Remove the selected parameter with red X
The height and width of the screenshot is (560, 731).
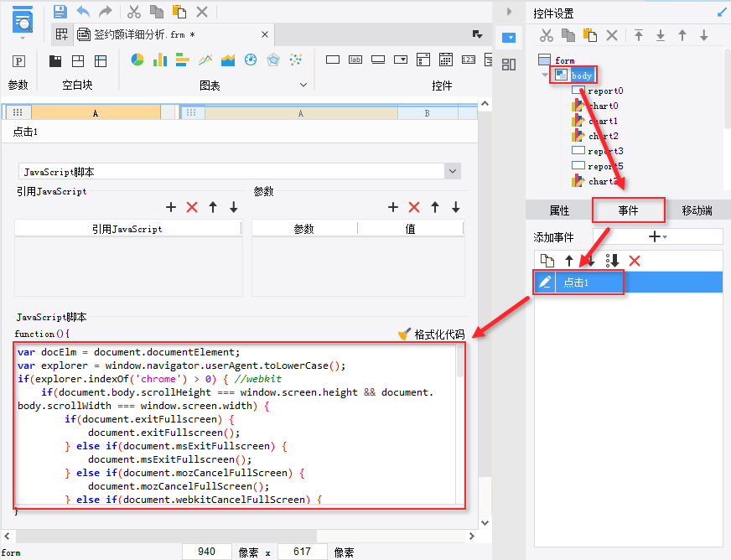point(413,207)
